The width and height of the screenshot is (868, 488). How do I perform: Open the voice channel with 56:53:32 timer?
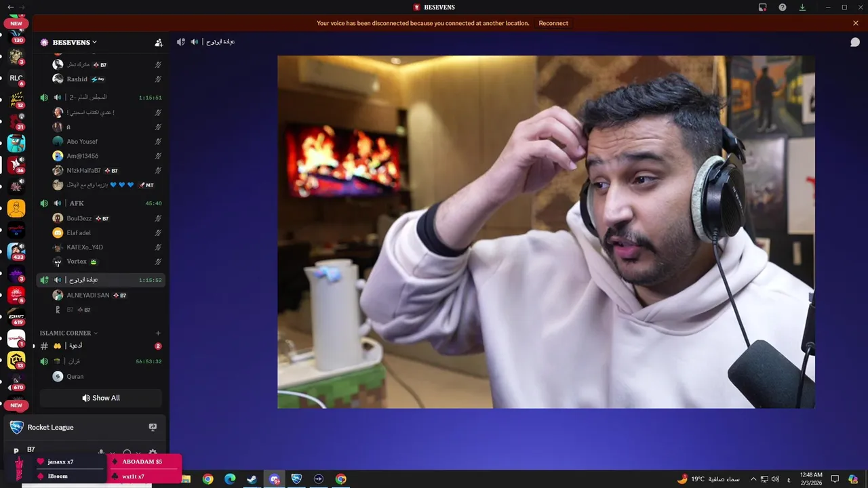(x=100, y=361)
